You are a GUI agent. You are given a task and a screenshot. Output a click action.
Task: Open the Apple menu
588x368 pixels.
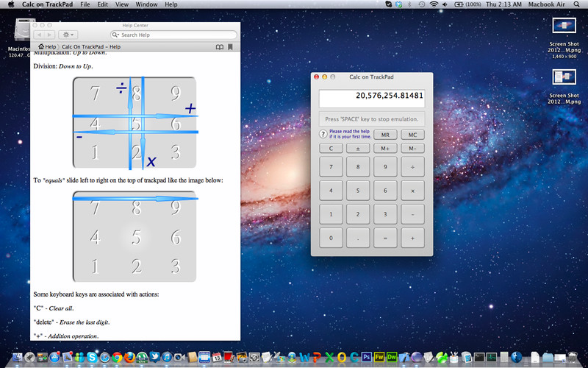click(10, 4)
